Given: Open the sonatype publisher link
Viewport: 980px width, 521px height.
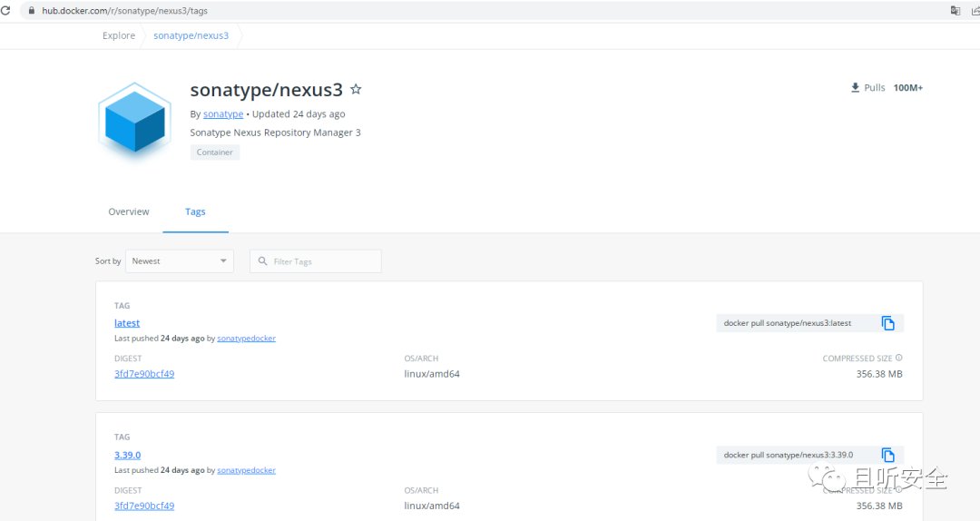Looking at the screenshot, I should tap(223, 113).
